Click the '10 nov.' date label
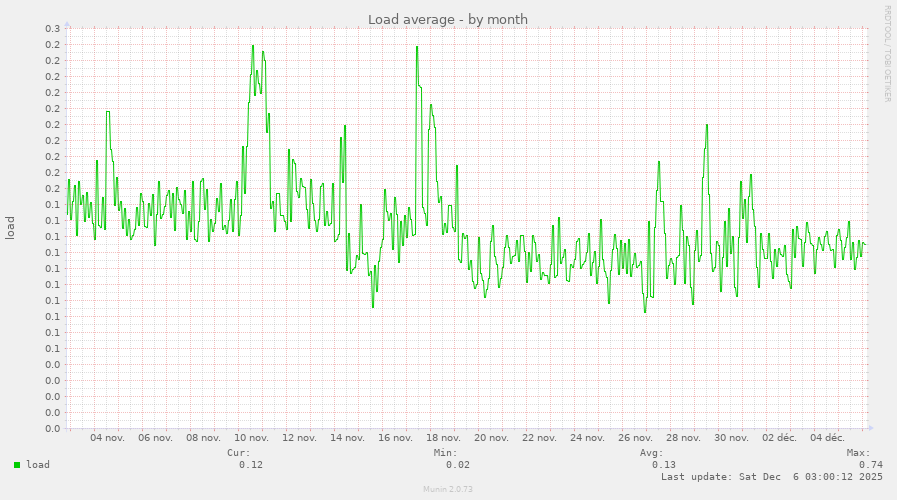 (x=251, y=438)
